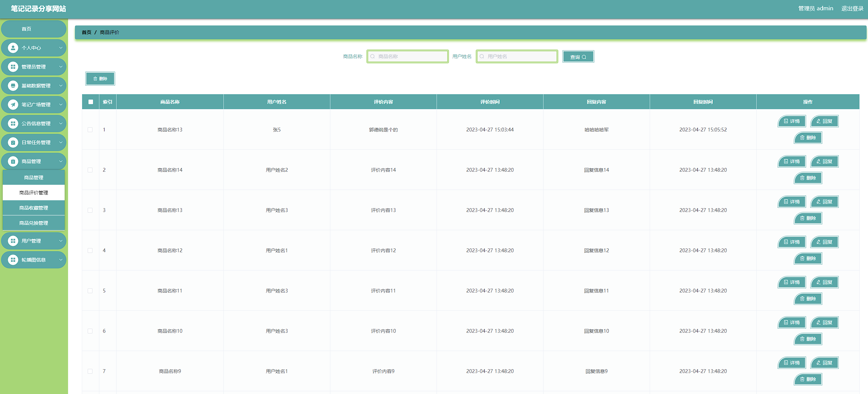
Task: Open the 商品收藏管理 submenu item
Action: tap(34, 208)
